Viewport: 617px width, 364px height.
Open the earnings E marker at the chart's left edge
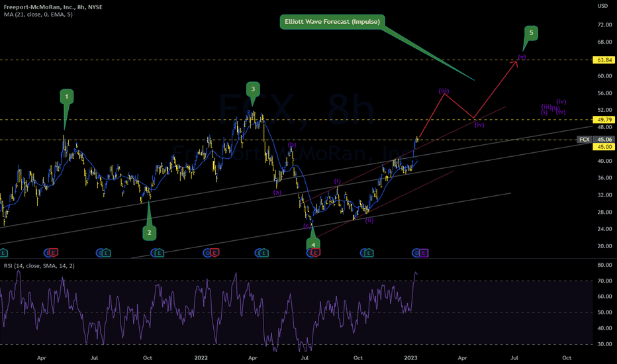(3, 253)
